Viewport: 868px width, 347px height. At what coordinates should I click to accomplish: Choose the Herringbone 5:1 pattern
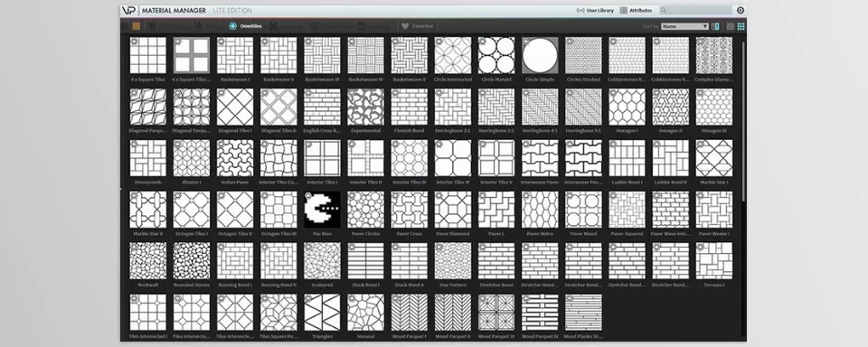(x=583, y=107)
